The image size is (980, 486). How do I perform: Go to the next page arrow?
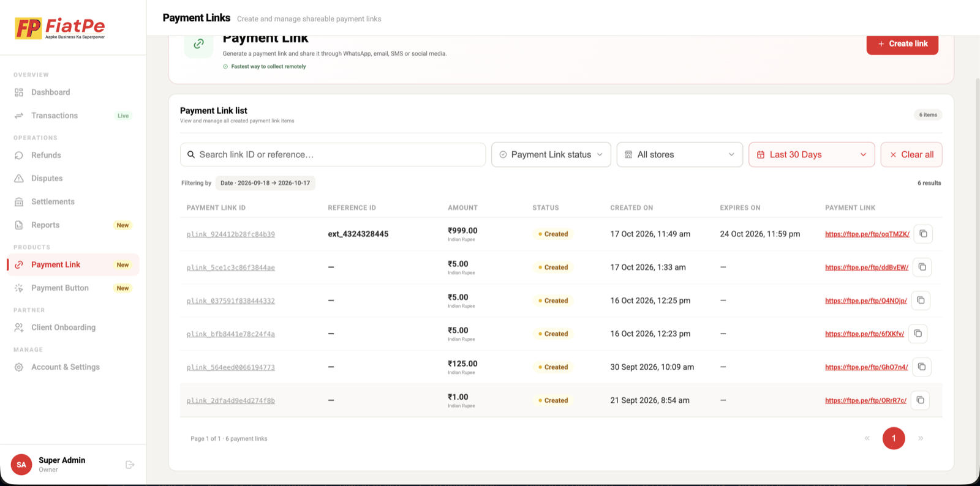[921, 438]
